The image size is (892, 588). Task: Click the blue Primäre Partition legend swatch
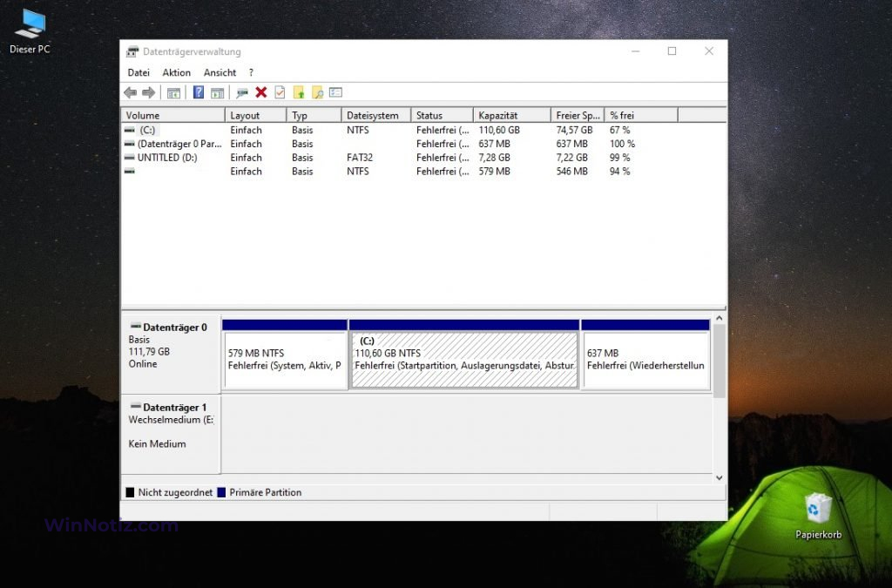[x=221, y=492]
